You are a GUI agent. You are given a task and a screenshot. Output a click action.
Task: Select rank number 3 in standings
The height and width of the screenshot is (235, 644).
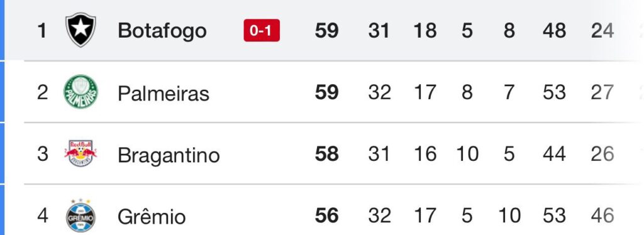(42, 154)
